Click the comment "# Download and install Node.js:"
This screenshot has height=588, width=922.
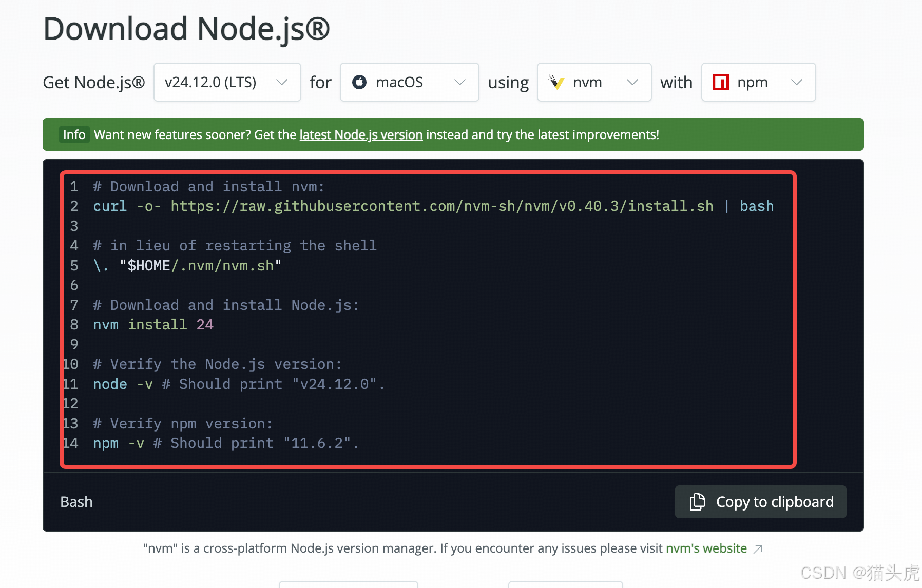[x=226, y=305]
